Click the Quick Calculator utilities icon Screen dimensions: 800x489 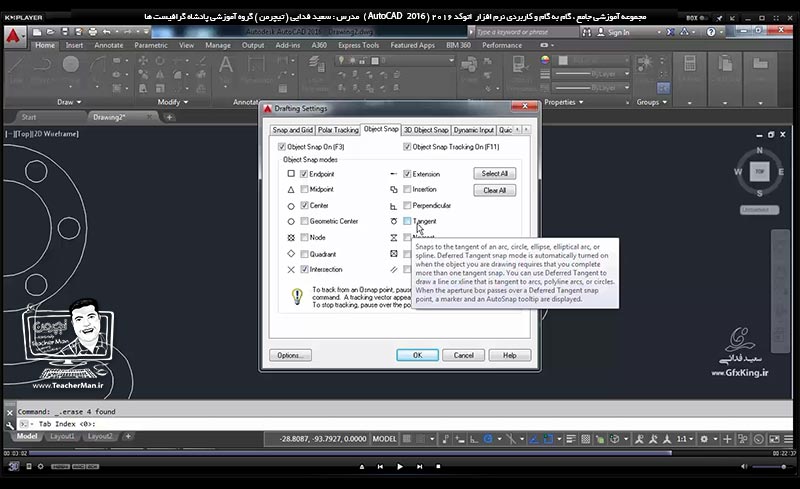click(x=690, y=64)
